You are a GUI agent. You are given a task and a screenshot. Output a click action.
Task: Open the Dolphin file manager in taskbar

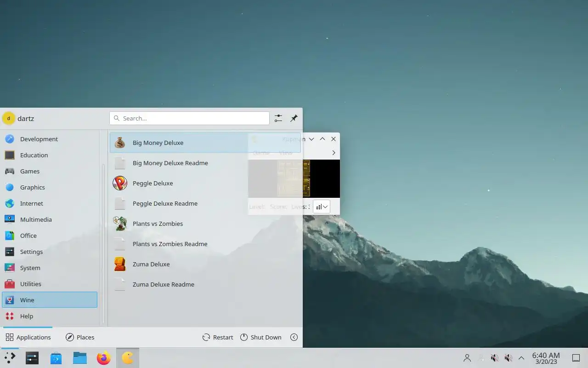80,358
